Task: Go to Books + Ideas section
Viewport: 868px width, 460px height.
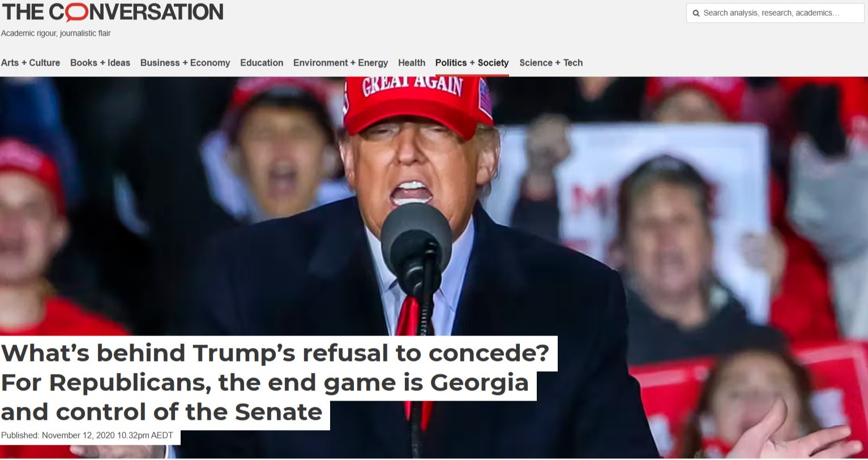Action: [x=100, y=63]
